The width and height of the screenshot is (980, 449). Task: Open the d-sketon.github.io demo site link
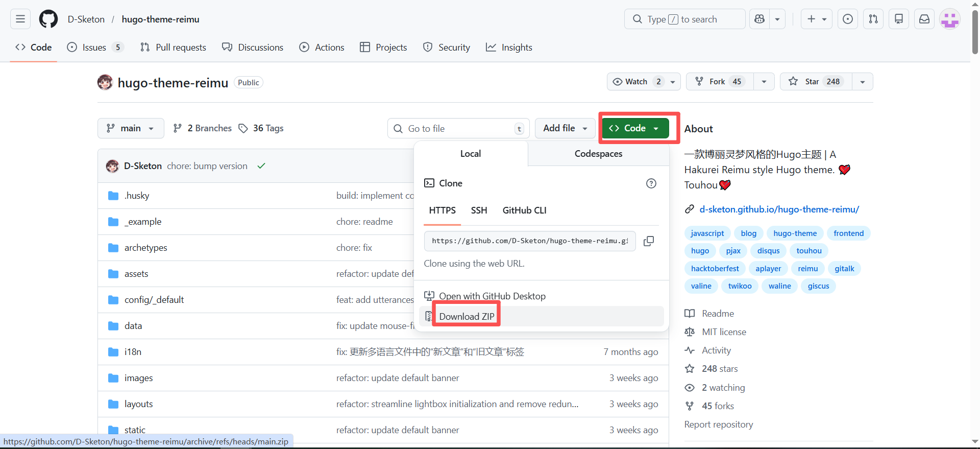779,209
